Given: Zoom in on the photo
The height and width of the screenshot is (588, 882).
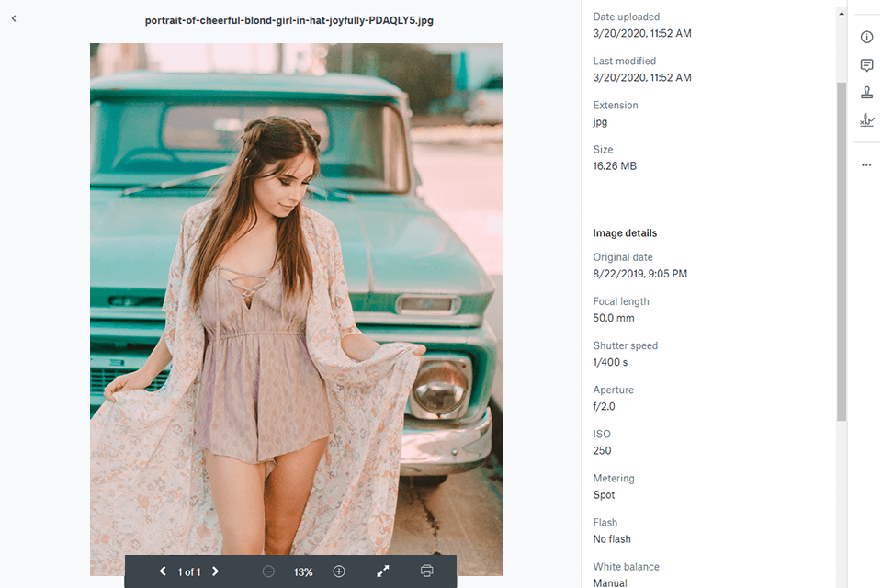Looking at the screenshot, I should [338, 571].
